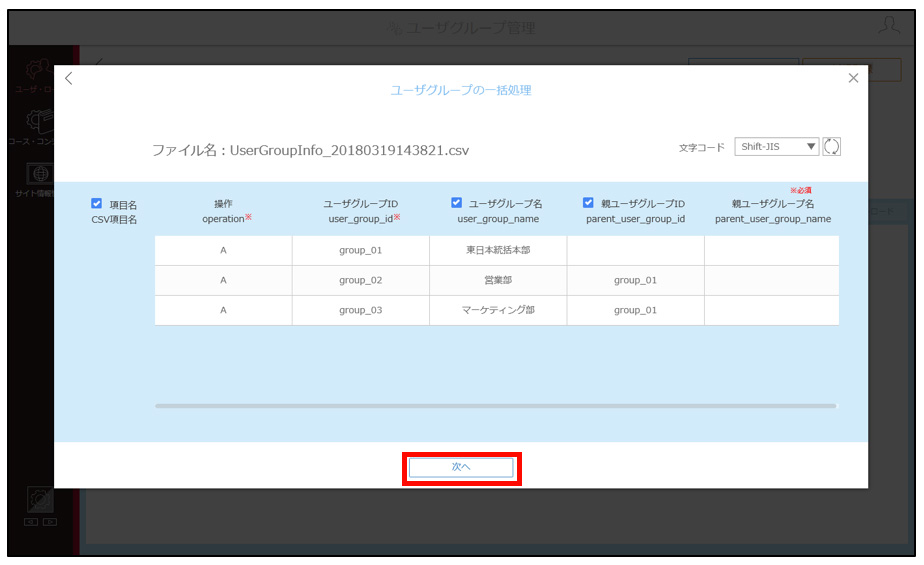Viewport: 924px width, 565px height.
Task: Click the operation A cell for group_01
Action: click(223, 250)
